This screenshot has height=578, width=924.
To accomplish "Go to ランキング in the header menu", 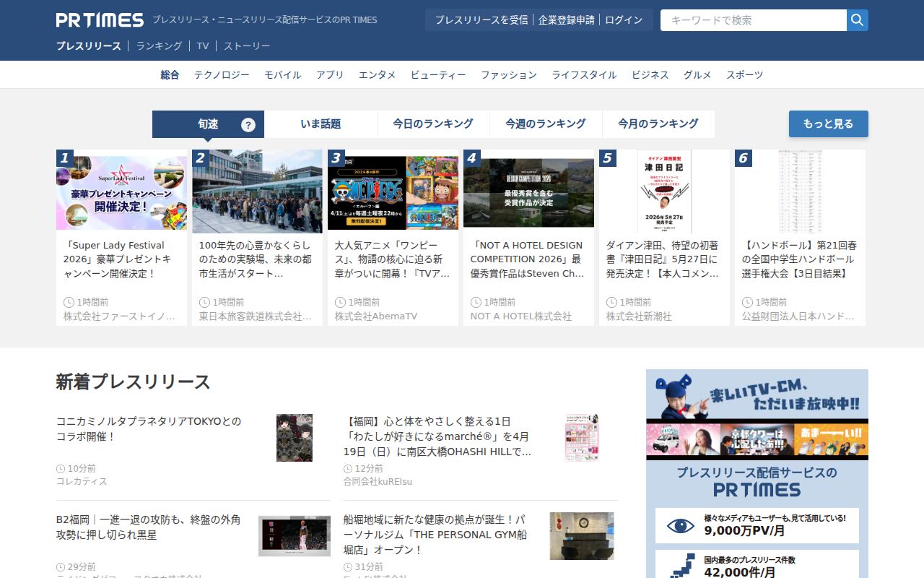I will pyautogui.click(x=159, y=46).
